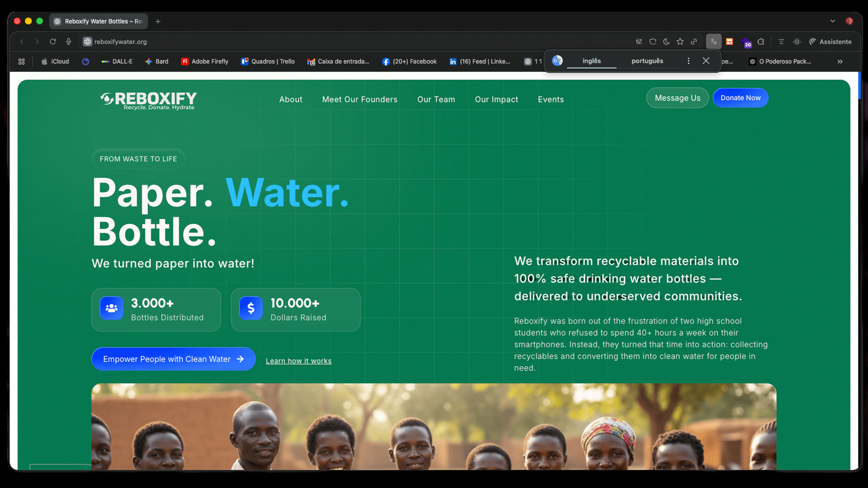
Task: Dismiss the translate popup
Action: [706, 61]
